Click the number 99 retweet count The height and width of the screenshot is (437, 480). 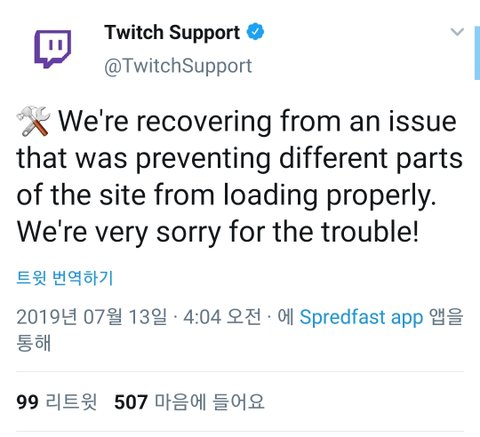point(27,402)
